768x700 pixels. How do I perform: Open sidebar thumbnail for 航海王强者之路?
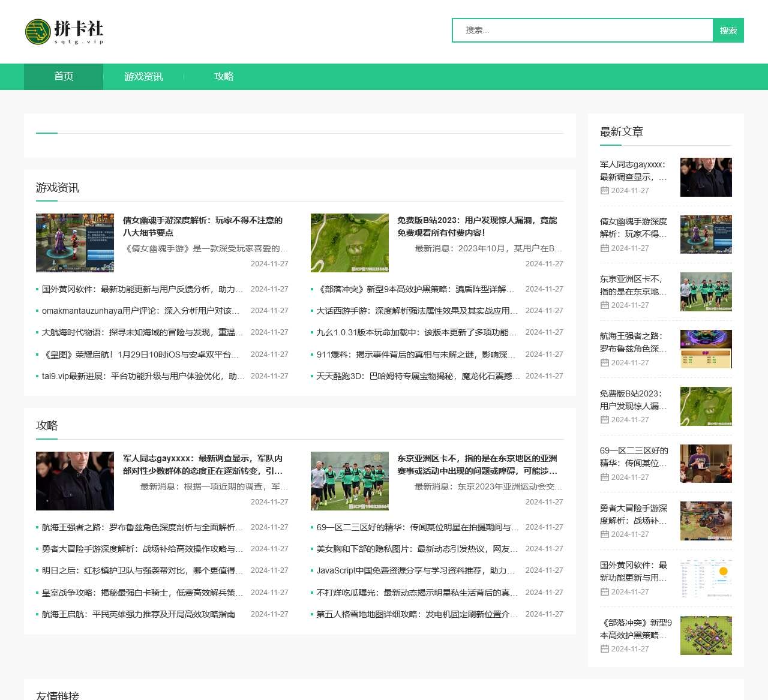706,349
